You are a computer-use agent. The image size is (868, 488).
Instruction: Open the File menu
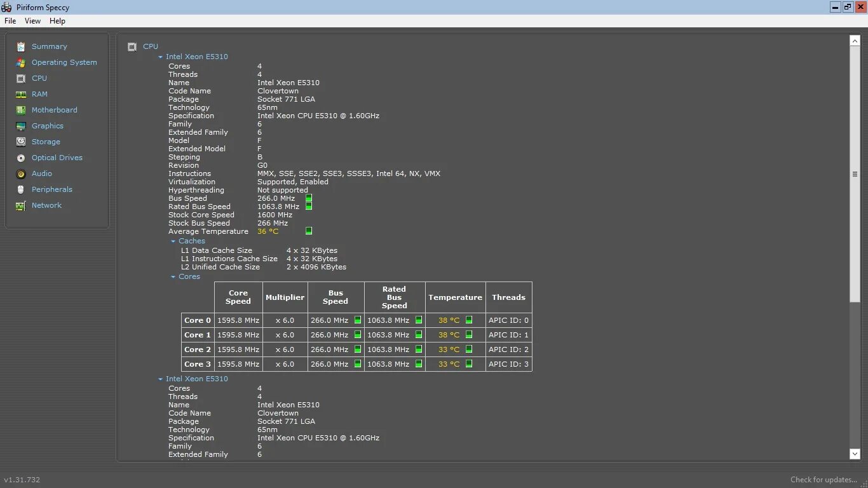coord(10,21)
